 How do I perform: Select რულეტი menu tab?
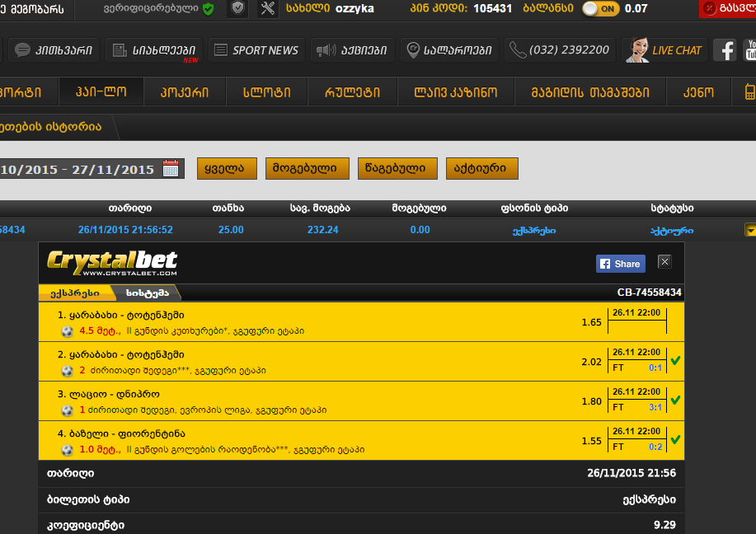(353, 91)
